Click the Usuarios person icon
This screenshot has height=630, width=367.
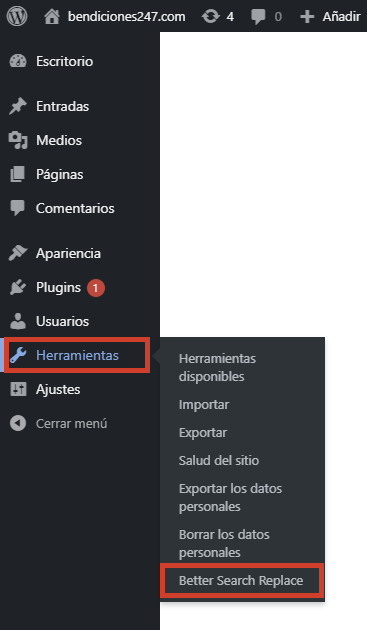[x=18, y=321]
